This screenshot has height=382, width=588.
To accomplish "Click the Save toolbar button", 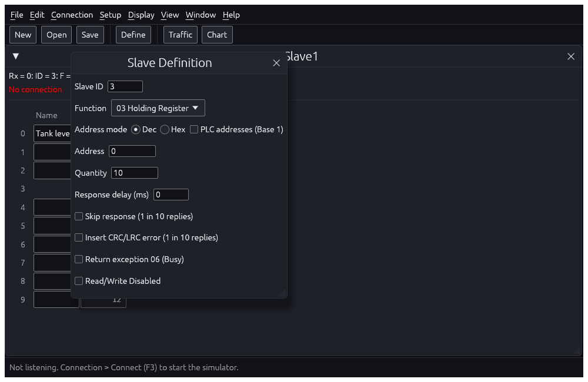I will pos(90,35).
